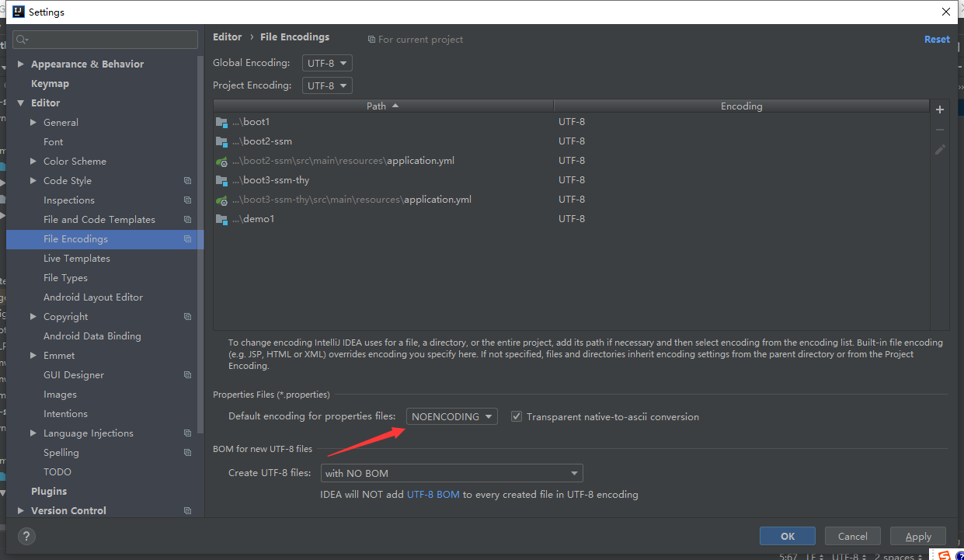Click project-level icon next to File and Code Templates
Viewport: 964px width, 560px height.
(x=187, y=219)
